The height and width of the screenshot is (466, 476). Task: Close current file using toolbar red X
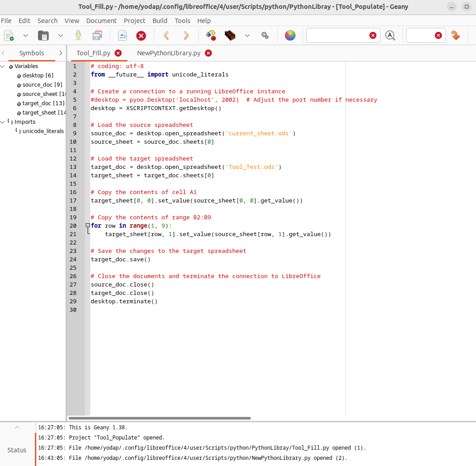click(x=141, y=36)
